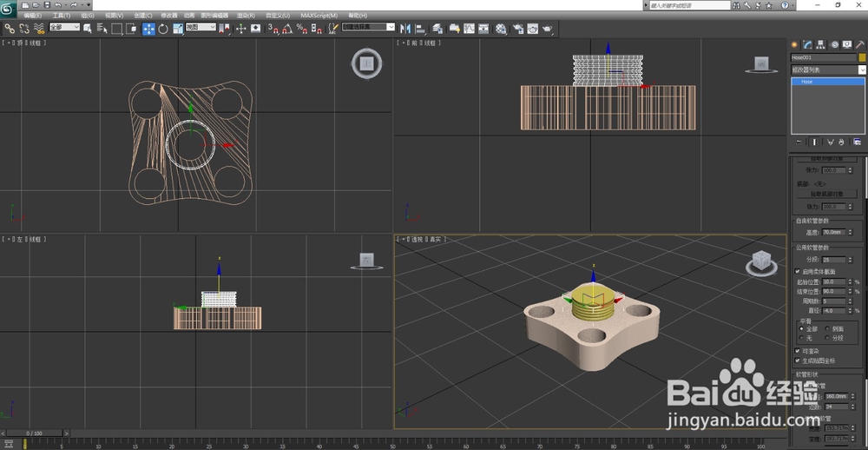This screenshot has width=868, height=450.
Task: Open the undo history dropdown arrow
Action: [x=66, y=5]
